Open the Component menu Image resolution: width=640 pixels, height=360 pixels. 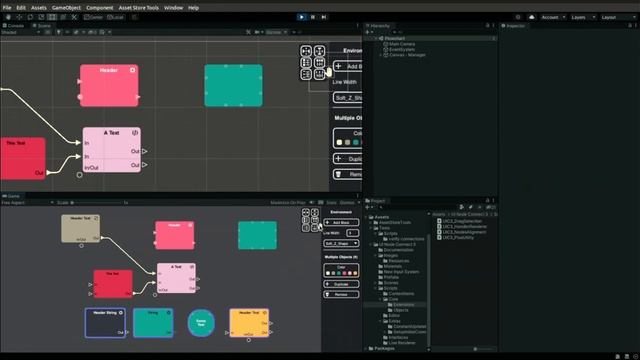(x=100, y=7)
